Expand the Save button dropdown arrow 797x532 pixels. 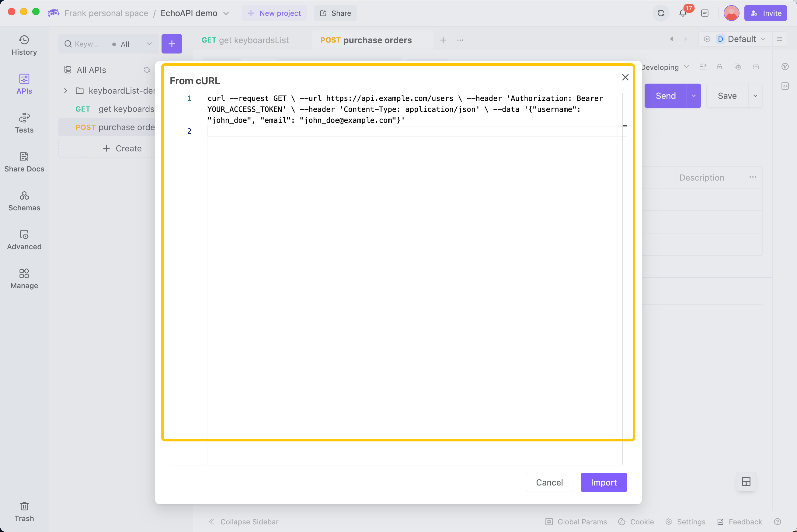point(755,95)
